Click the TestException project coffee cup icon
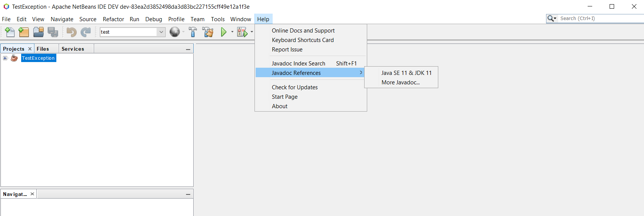The image size is (644, 216). click(x=14, y=58)
